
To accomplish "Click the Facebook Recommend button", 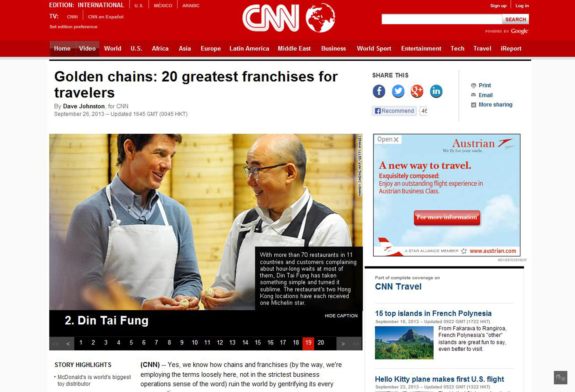I will click(x=394, y=111).
